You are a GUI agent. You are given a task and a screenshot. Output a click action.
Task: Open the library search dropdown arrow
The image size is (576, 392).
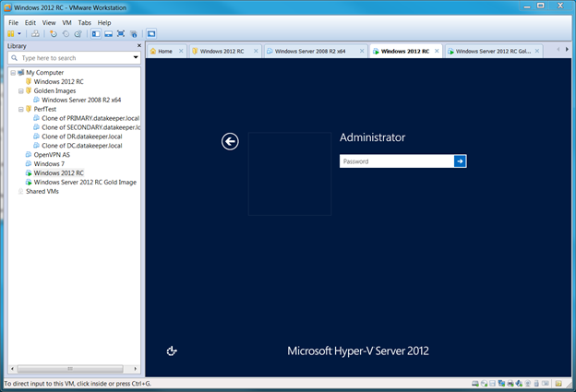(136, 57)
